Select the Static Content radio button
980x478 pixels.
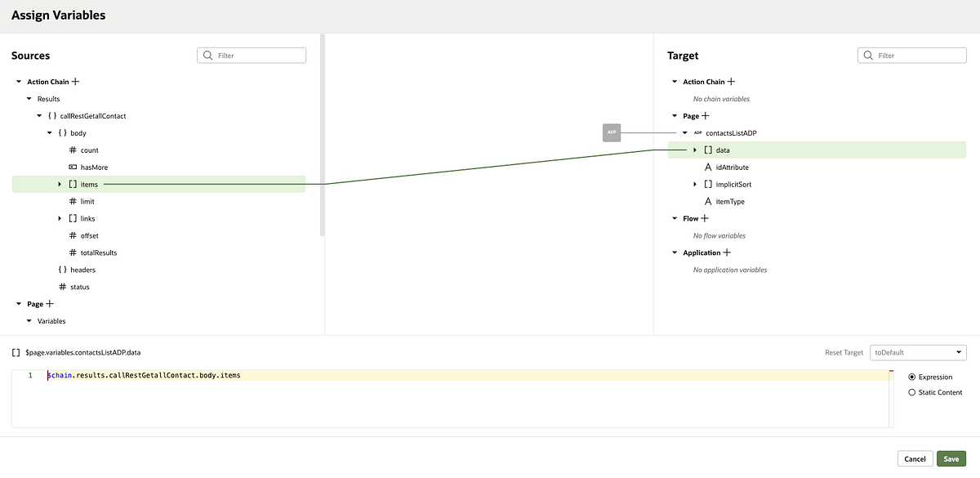[912, 392]
